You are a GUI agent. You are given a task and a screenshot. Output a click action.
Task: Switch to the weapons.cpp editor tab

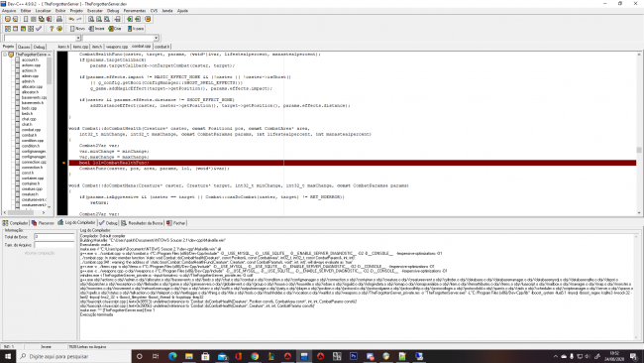click(117, 47)
